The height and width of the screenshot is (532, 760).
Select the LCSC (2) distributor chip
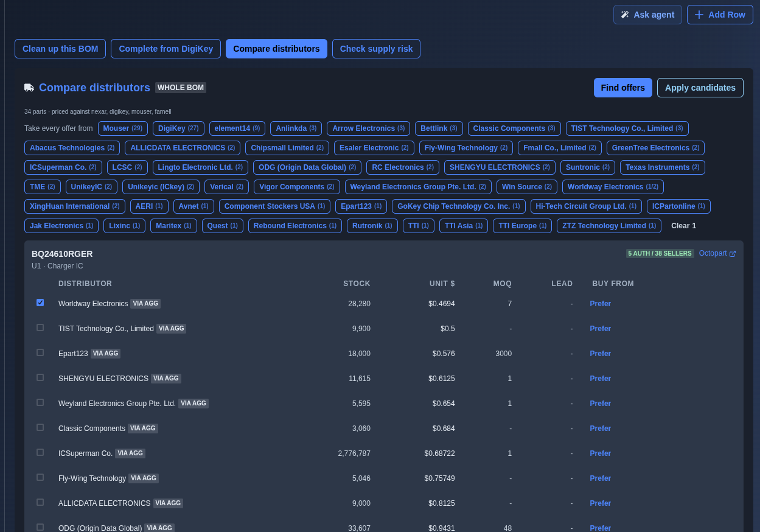coord(127,167)
